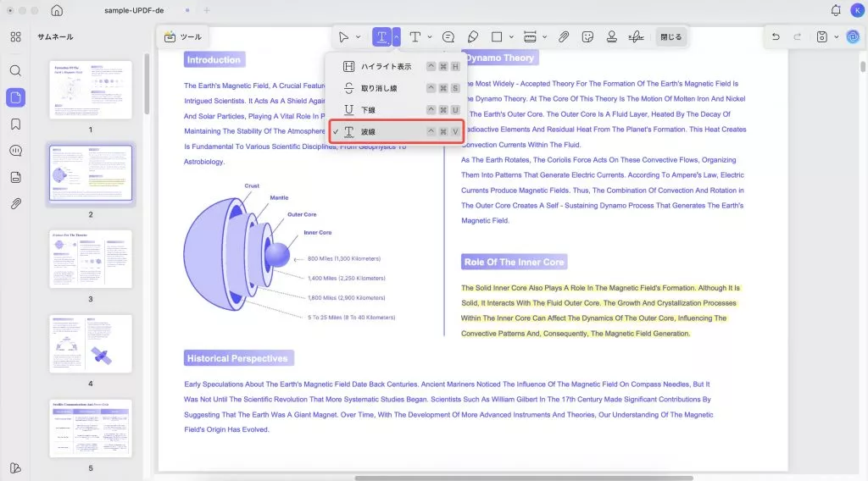This screenshot has height=481, width=868.
Task: Select the text comment T tool
Action: click(415, 37)
